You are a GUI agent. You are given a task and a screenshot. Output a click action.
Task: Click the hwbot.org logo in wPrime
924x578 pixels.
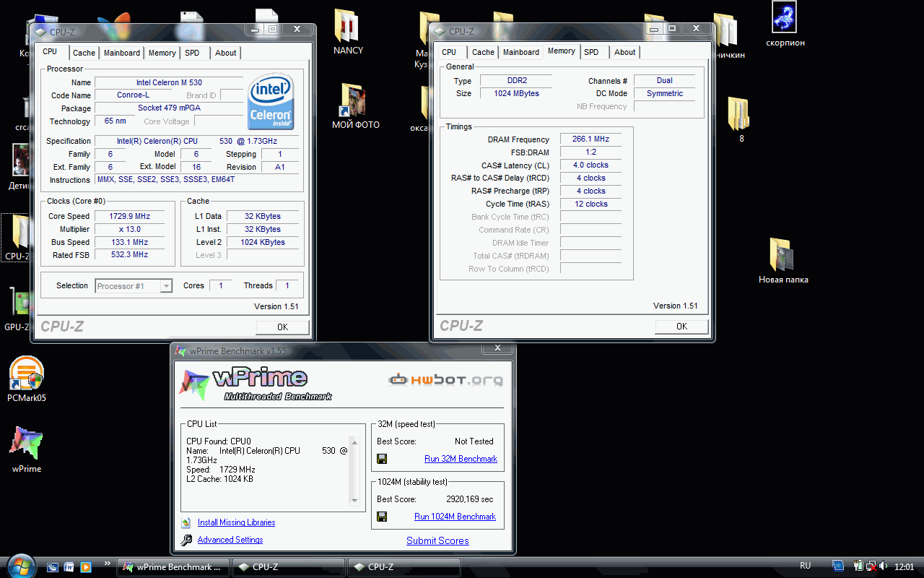coord(445,379)
